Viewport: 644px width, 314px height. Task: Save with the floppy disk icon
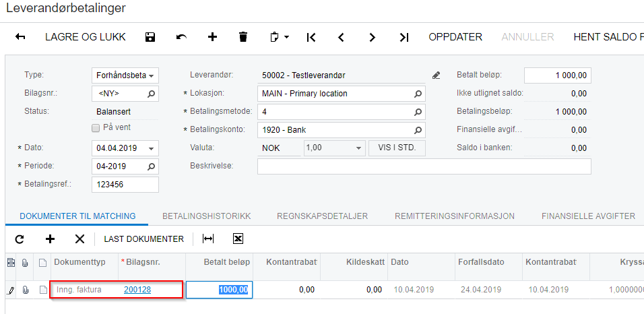pos(150,38)
